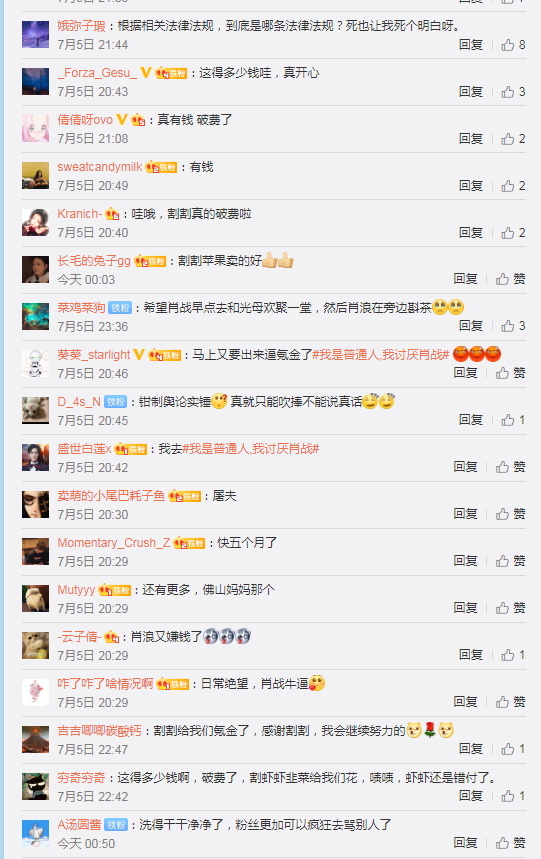Open the hashtag #我是普通人,我讨厌肖战# in 葵葵_starlight's comment

[x=381, y=355]
